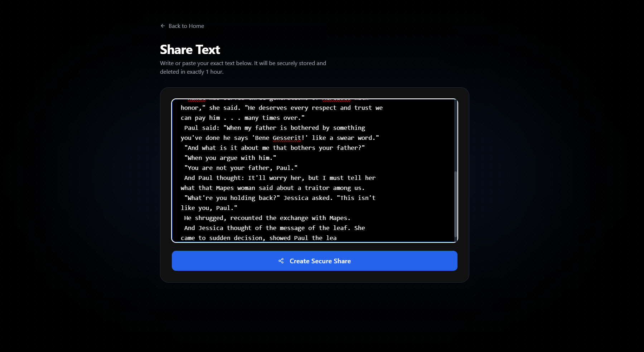
Task: Click the share icon in the Create Secure Share button
Action: 281,261
